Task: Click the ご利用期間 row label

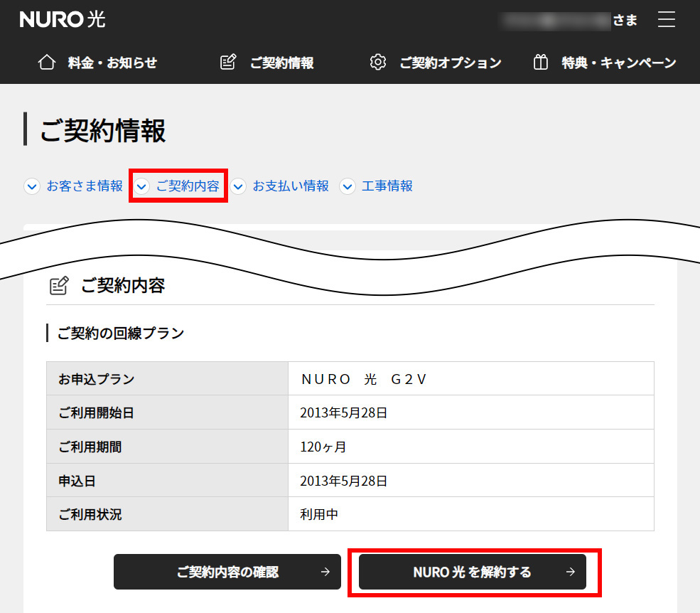Action: 90,447
